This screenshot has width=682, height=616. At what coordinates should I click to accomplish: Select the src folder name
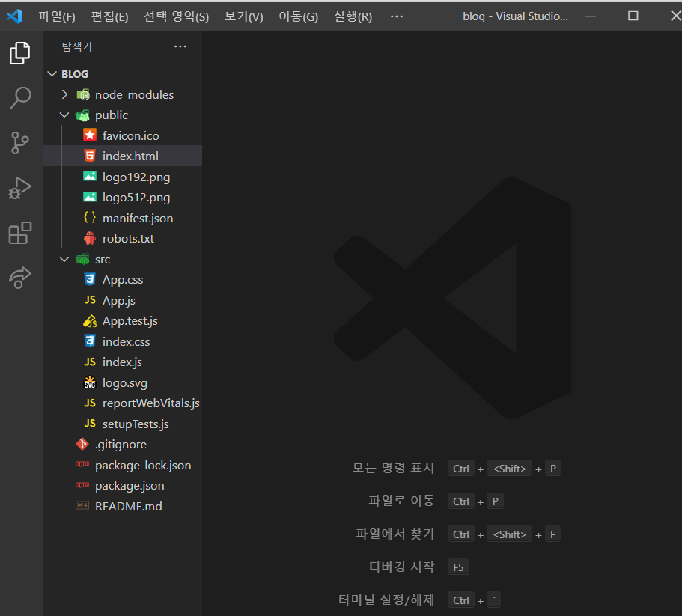pyautogui.click(x=103, y=260)
